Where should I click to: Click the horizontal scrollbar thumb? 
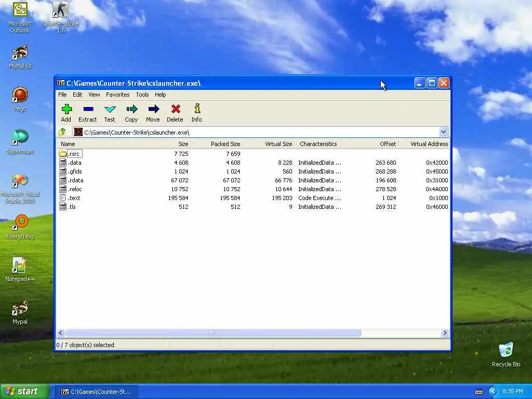tap(213, 333)
